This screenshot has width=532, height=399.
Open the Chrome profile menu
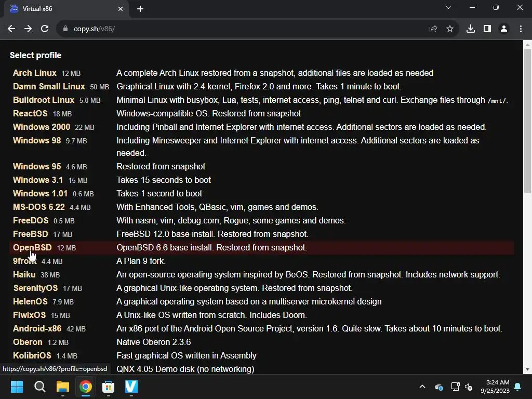(504, 29)
